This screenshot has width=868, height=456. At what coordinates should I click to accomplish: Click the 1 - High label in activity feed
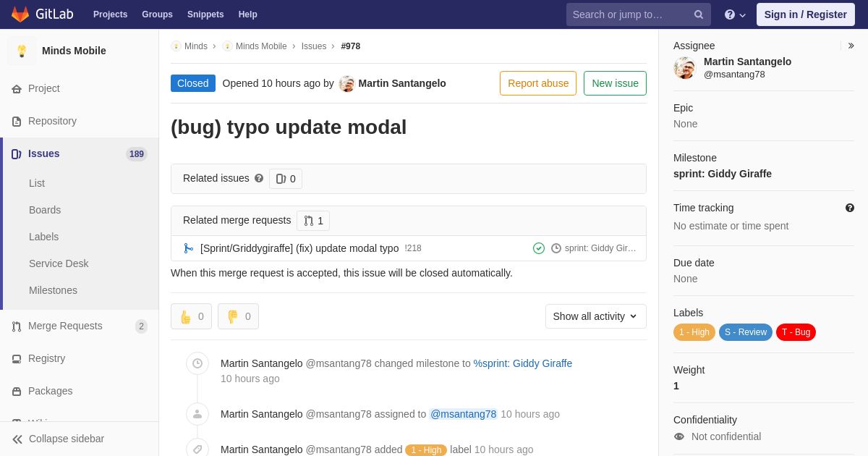426,450
